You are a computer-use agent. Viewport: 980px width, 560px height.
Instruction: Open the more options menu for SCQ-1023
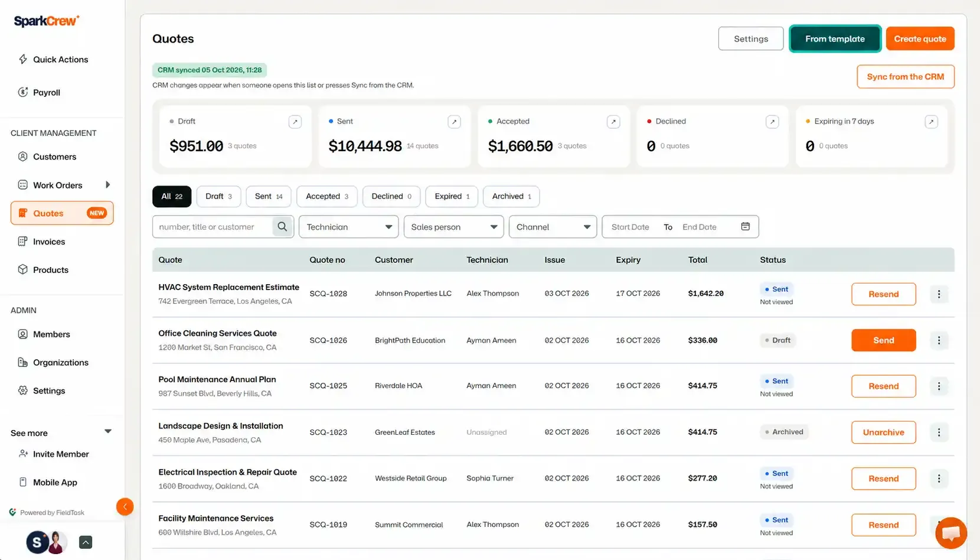pyautogui.click(x=939, y=432)
